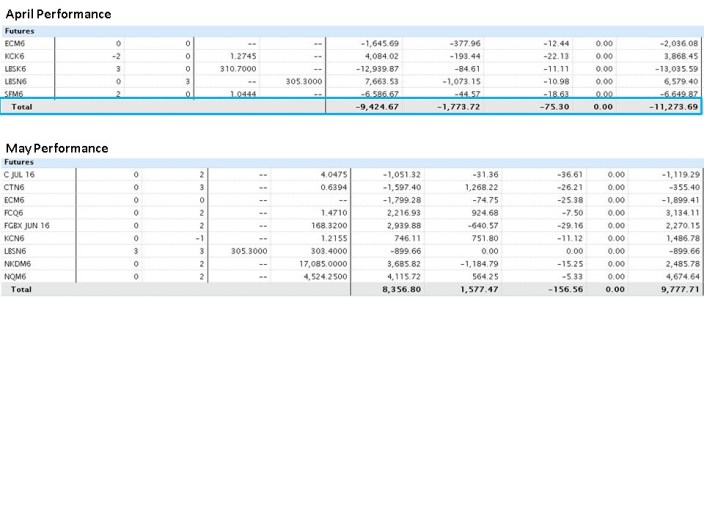
Task: Select April total value -11,273.69
Action: click(x=672, y=106)
